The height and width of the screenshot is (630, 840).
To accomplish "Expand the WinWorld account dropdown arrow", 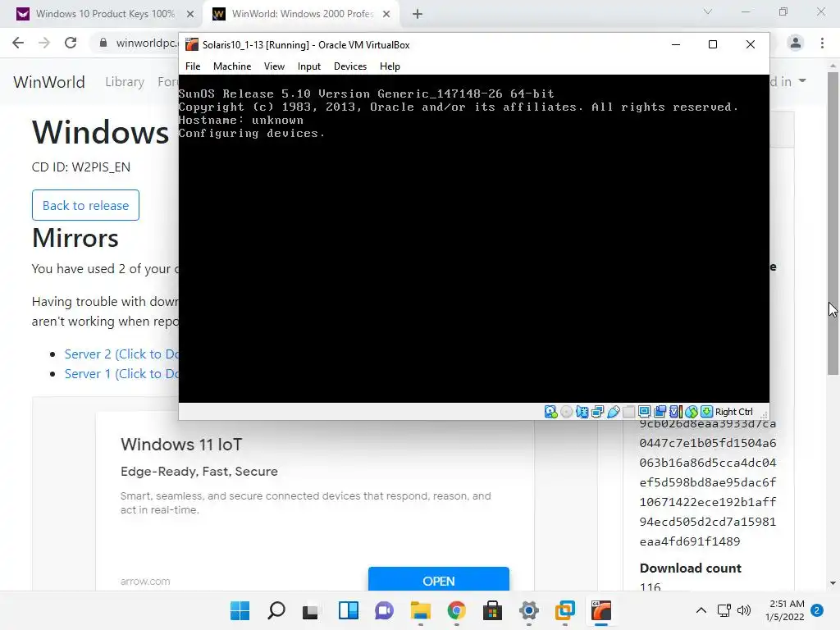I will [x=802, y=81].
